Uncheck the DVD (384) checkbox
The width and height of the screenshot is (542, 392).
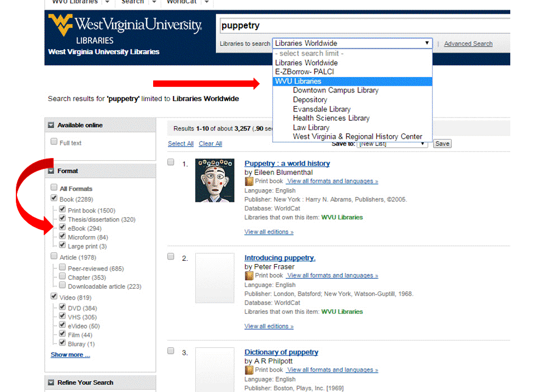pyautogui.click(x=62, y=307)
